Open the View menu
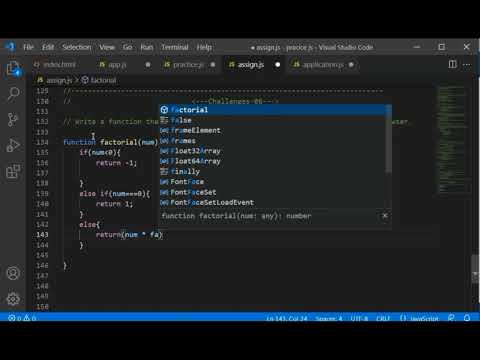 [x=107, y=47]
